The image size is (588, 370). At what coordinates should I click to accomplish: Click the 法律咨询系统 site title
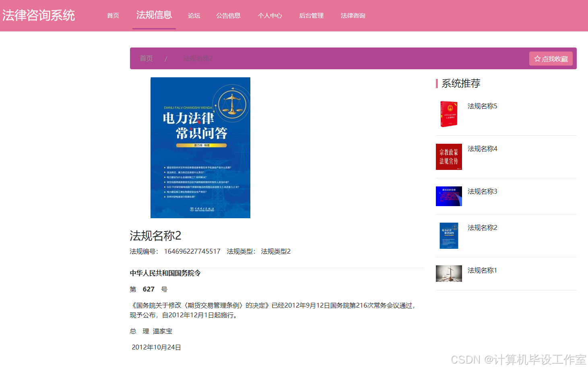point(39,15)
